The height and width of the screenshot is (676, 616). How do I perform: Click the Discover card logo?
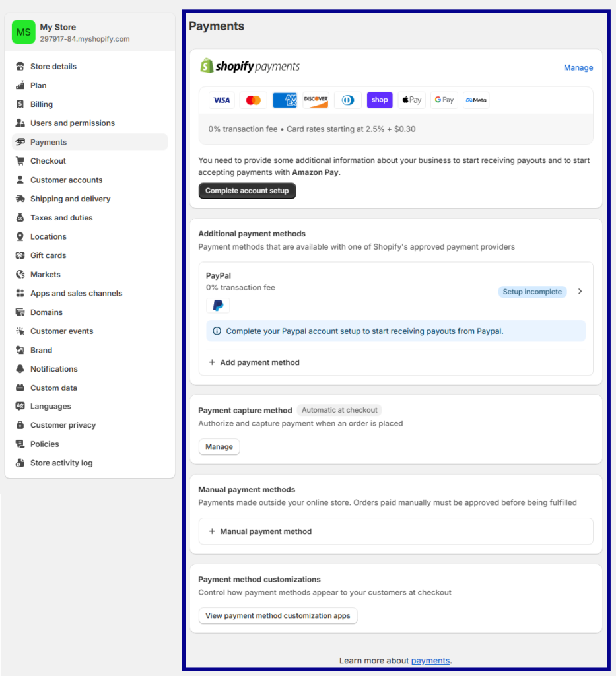point(316,100)
